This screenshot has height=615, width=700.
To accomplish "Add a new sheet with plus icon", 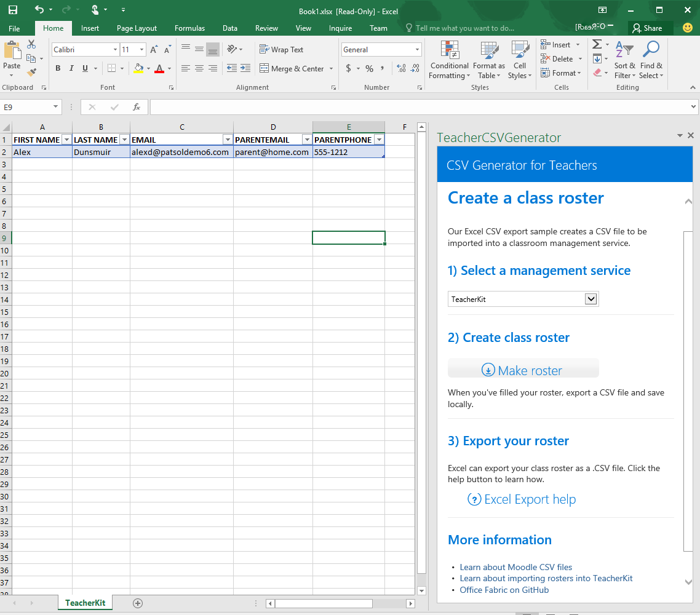I will coord(138,603).
